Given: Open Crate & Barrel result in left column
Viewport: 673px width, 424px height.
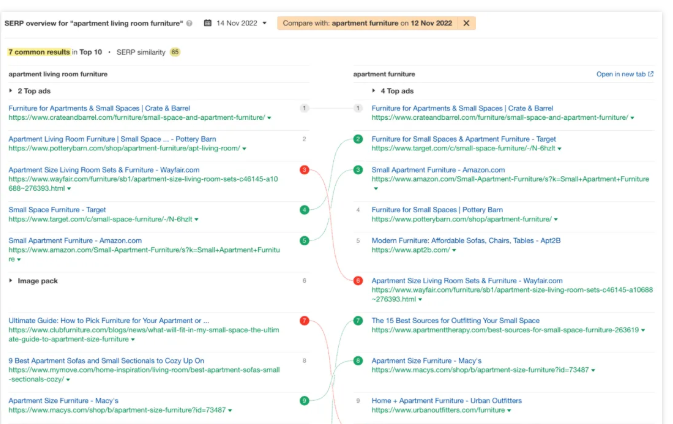Looking at the screenshot, I should (x=101, y=108).
